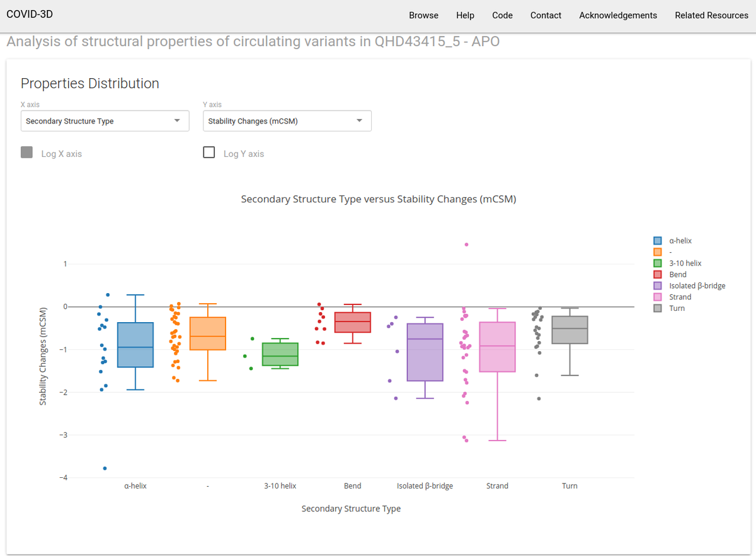Viewport: 756px width, 556px height.
Task: Click the orange '-' legend icon
Action: tap(658, 252)
